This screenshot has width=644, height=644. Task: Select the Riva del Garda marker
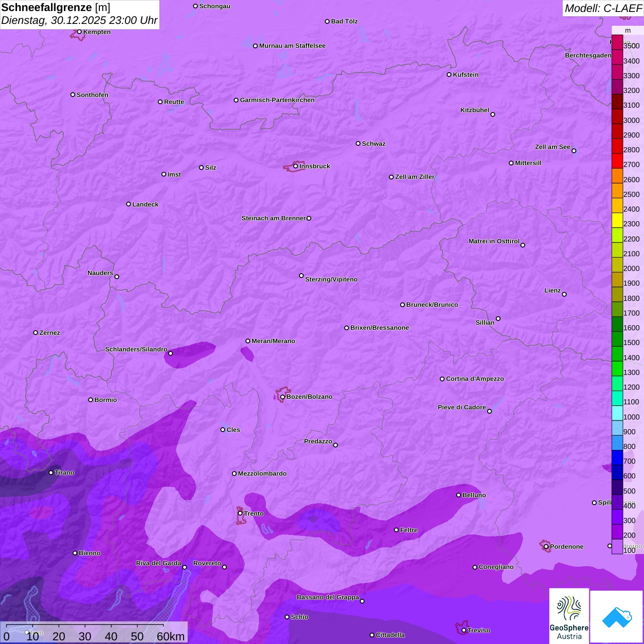point(185,567)
